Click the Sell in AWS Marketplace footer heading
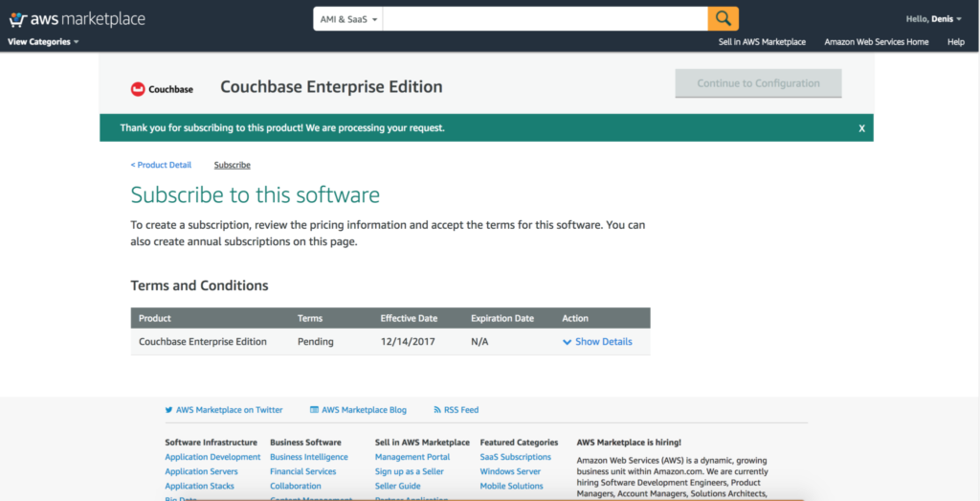The width and height of the screenshot is (980, 501). pyautogui.click(x=422, y=443)
